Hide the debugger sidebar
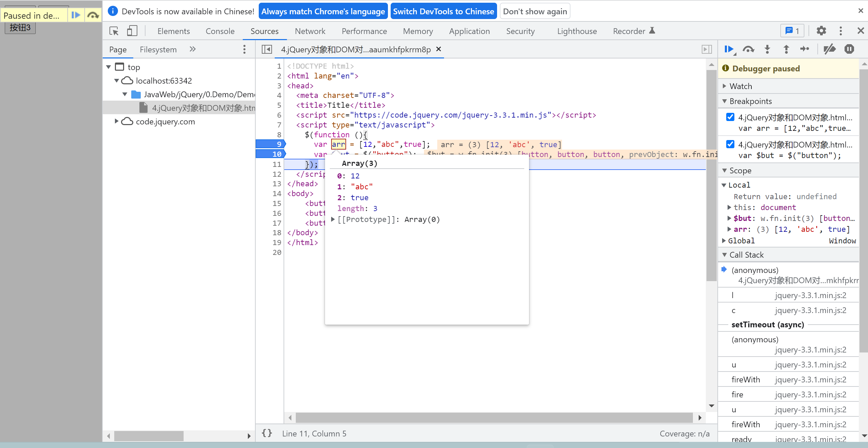This screenshot has width=868, height=448. click(x=707, y=50)
